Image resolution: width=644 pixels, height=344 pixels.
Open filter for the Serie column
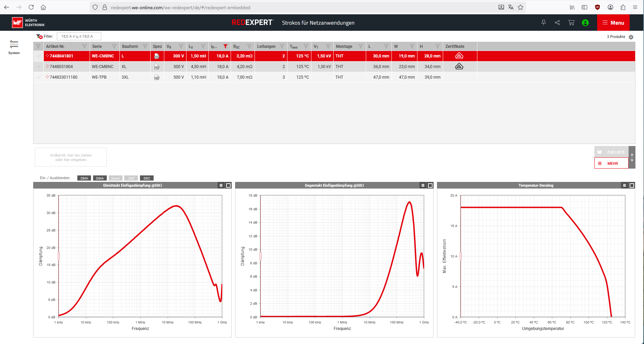pos(114,47)
